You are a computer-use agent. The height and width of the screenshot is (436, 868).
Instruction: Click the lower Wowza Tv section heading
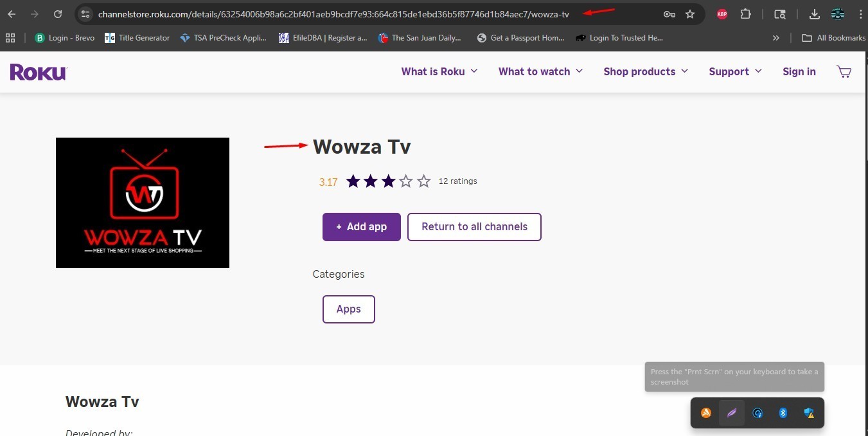coord(102,402)
